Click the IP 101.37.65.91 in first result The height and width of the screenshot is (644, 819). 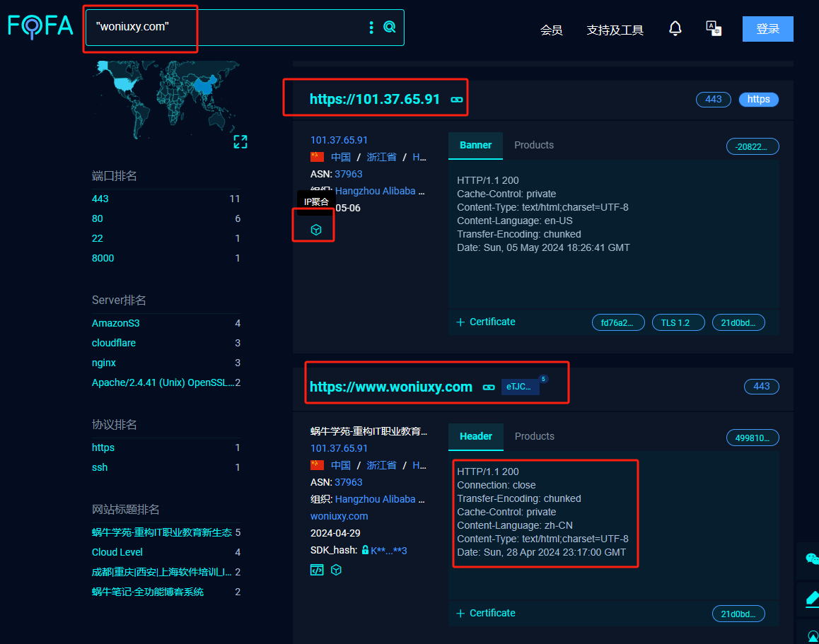[x=339, y=140]
